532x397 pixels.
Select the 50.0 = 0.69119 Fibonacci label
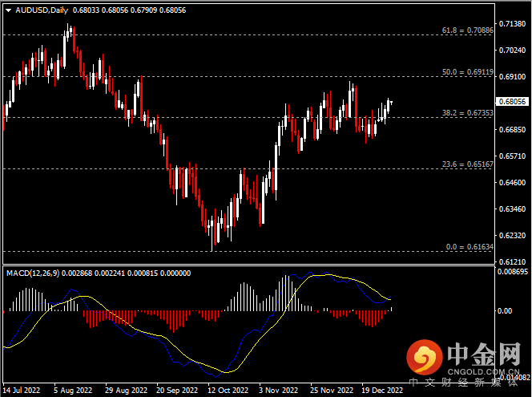[x=467, y=72]
